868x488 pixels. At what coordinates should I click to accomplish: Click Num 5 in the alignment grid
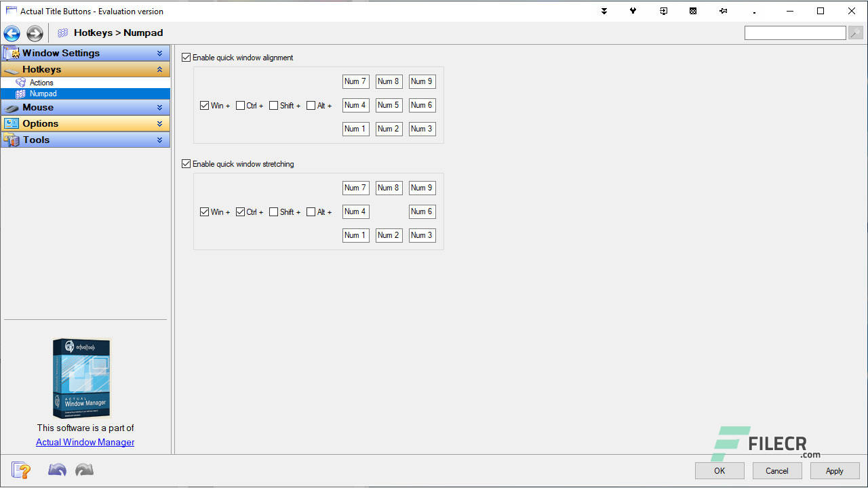tap(389, 105)
